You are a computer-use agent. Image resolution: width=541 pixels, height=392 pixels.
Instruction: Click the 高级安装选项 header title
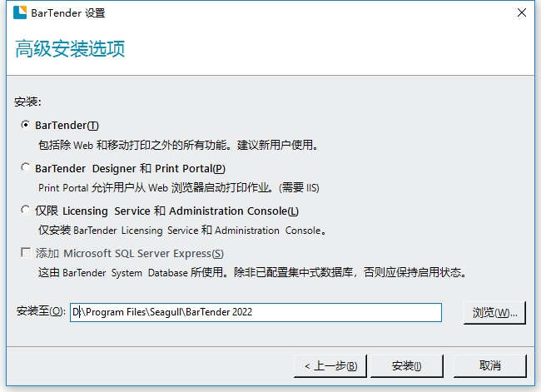pyautogui.click(x=70, y=49)
